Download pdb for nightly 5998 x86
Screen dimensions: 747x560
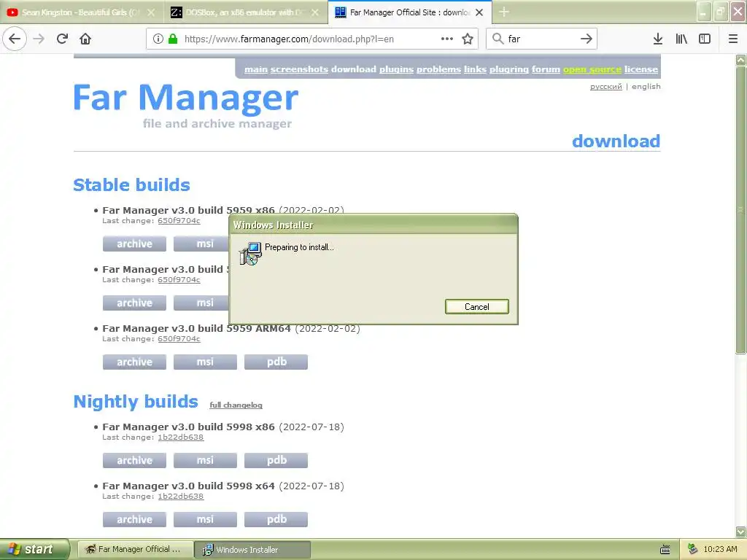[276, 461]
